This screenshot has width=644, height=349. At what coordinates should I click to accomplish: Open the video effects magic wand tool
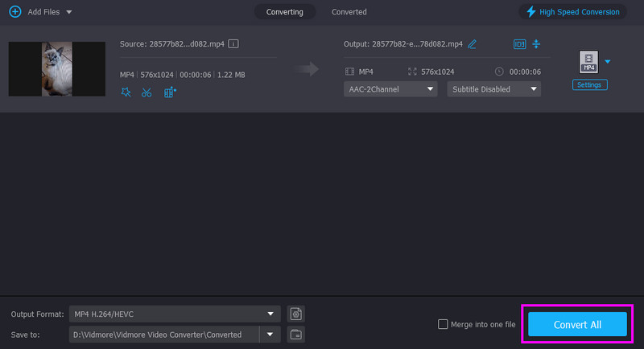(x=126, y=92)
